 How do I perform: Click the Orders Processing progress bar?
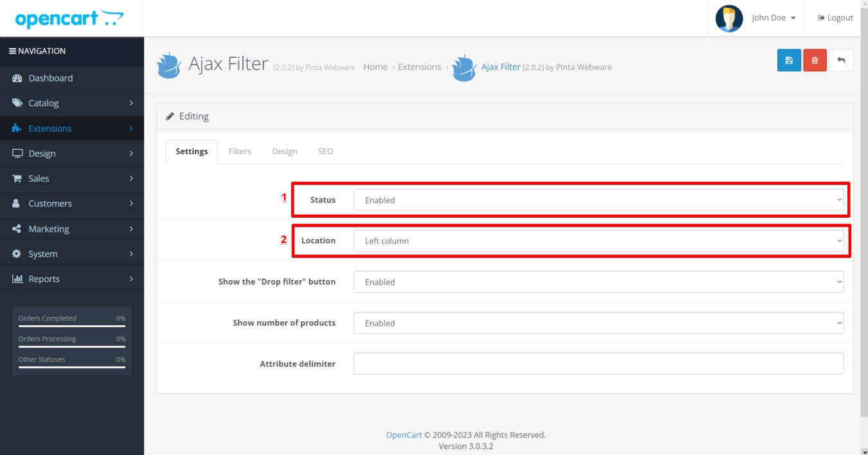(x=72, y=347)
